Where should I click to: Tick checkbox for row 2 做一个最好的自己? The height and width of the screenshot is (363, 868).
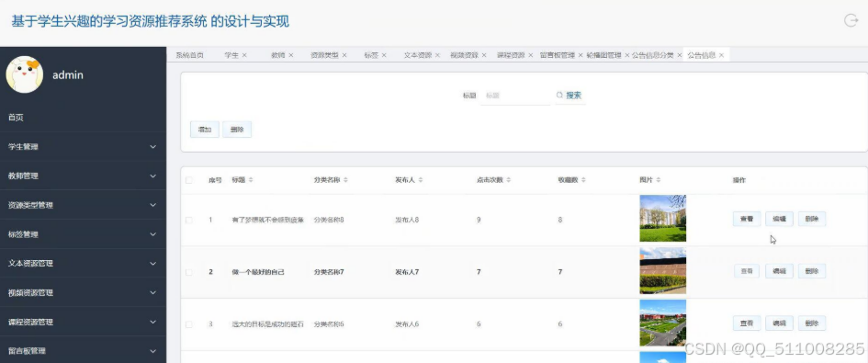point(189,272)
